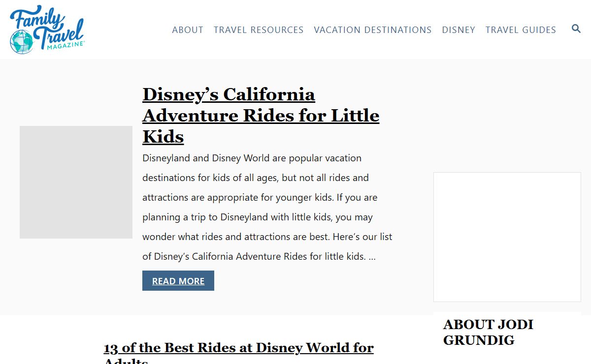Open the TRAVEL RESOURCES menu
Image resolution: width=591 pixels, height=364 pixels.
(259, 30)
